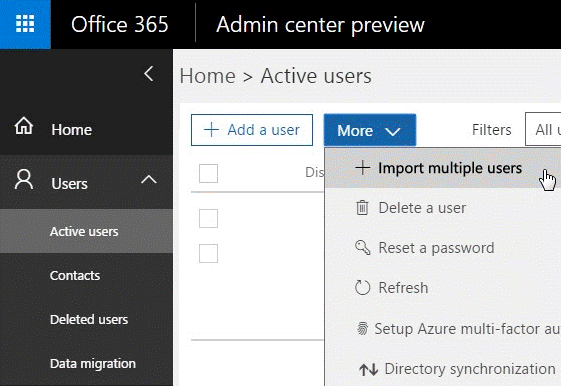This screenshot has width=561, height=386.
Task: Click Active users in the breadcrumb
Action: pyautogui.click(x=316, y=76)
